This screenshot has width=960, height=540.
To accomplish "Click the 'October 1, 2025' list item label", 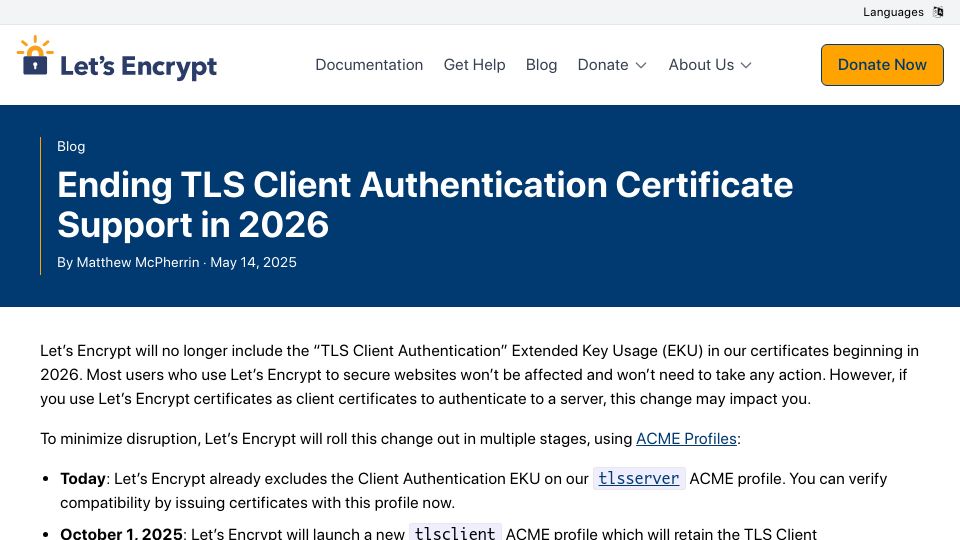I will tap(121, 533).
